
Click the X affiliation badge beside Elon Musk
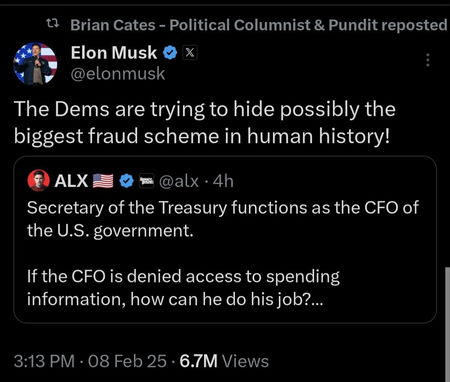tap(190, 53)
